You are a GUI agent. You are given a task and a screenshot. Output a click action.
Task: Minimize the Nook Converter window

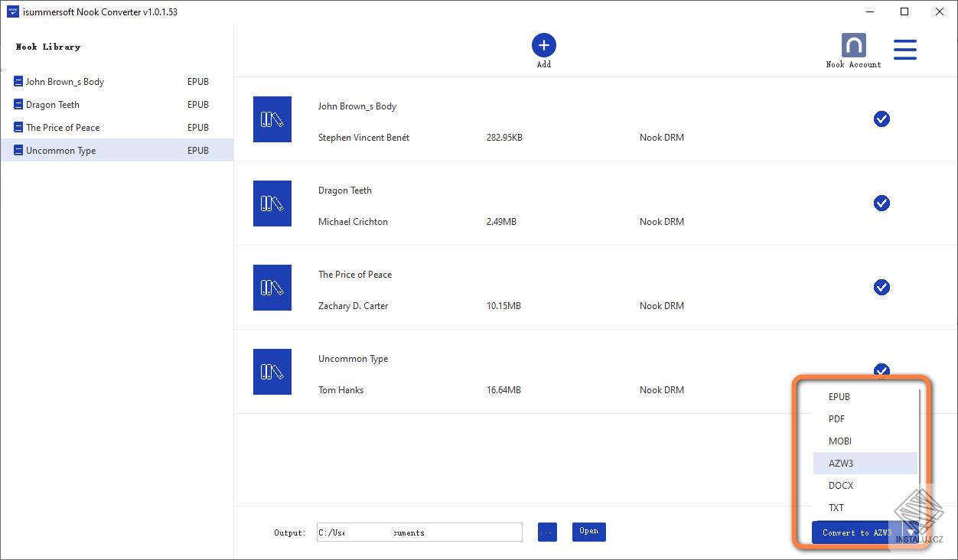pos(871,11)
